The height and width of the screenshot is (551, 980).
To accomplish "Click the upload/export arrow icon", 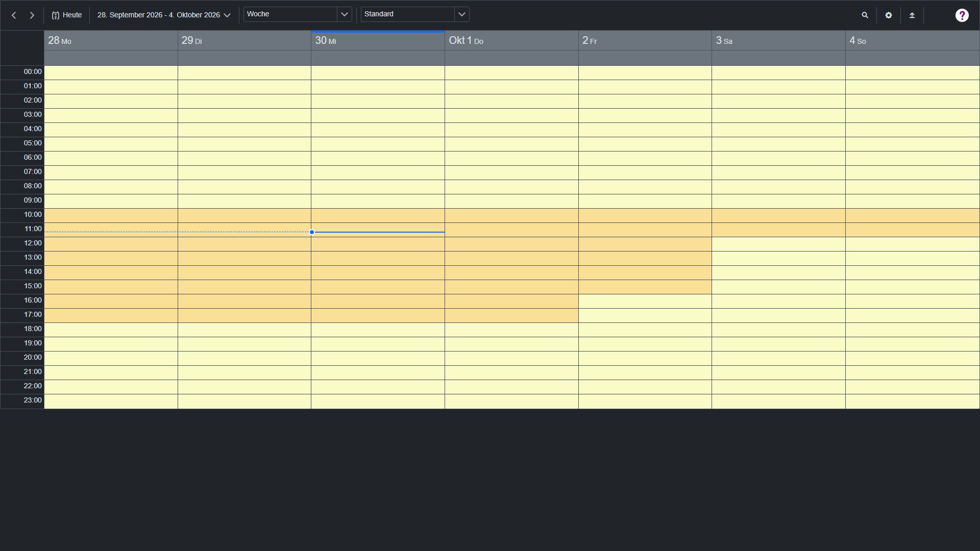I will (x=912, y=15).
